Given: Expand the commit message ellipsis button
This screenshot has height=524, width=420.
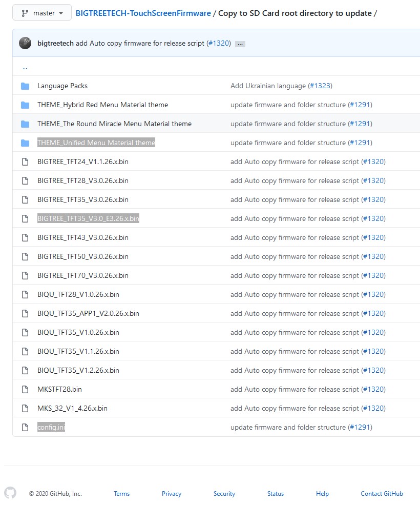Looking at the screenshot, I should click(240, 44).
